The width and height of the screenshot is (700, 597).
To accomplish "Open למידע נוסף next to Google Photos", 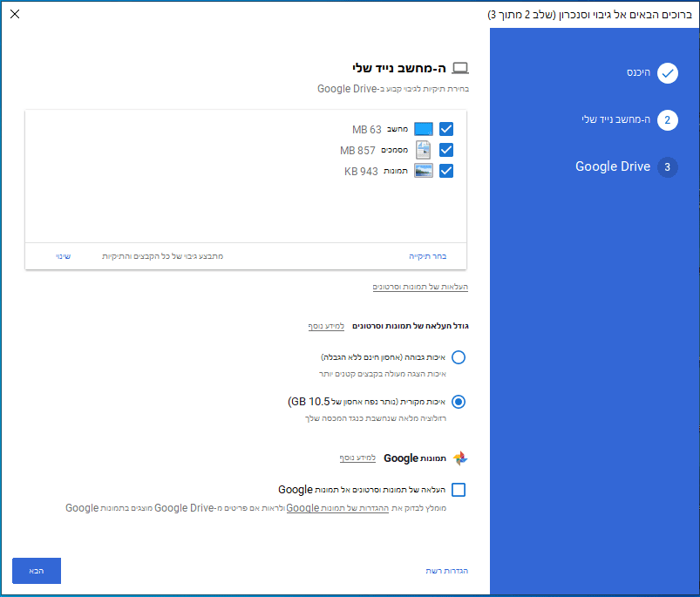I will [357, 458].
